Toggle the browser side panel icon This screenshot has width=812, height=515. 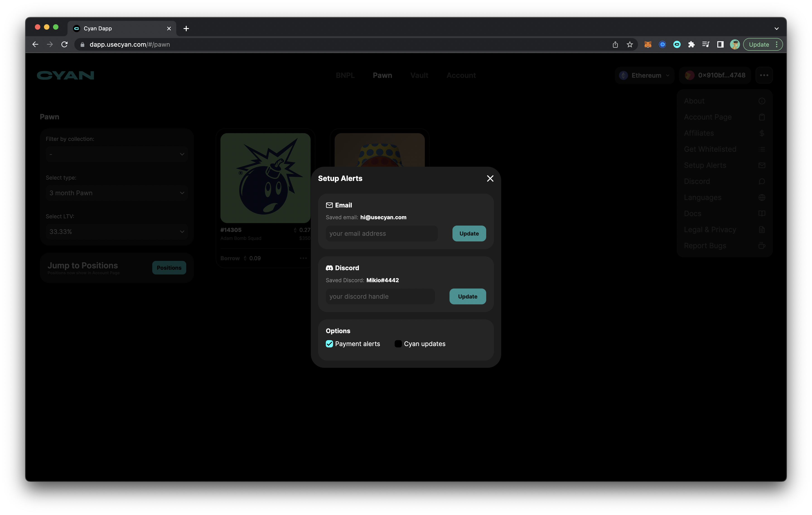[x=720, y=44]
